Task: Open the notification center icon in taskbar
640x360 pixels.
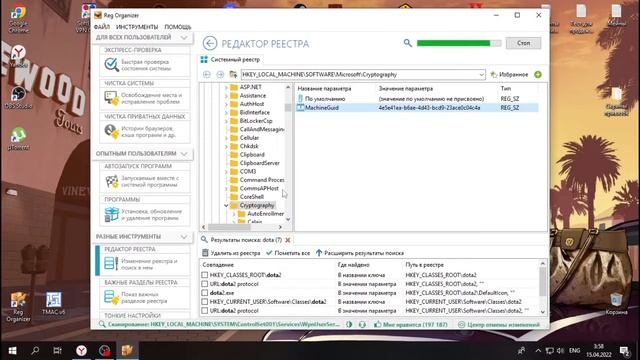Action: 624,351
